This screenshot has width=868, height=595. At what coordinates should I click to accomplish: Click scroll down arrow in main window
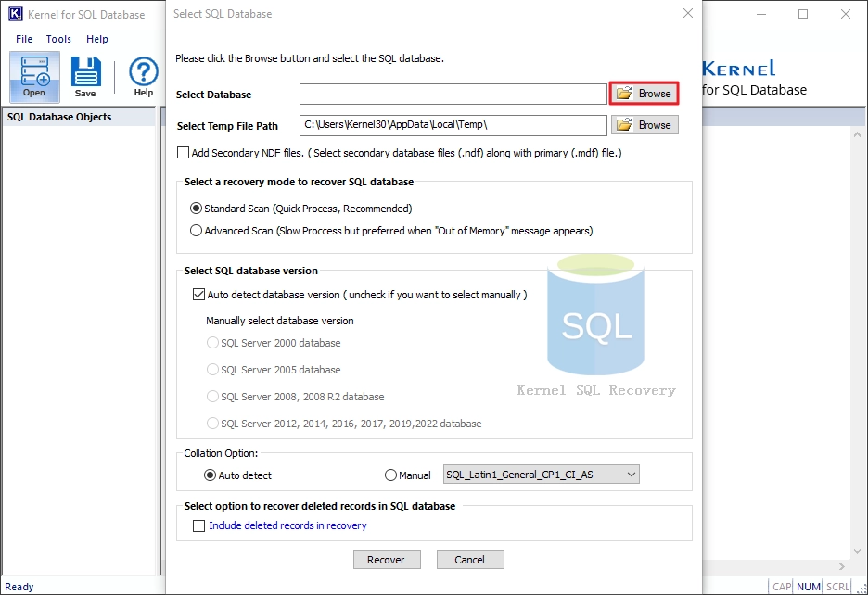(858, 551)
